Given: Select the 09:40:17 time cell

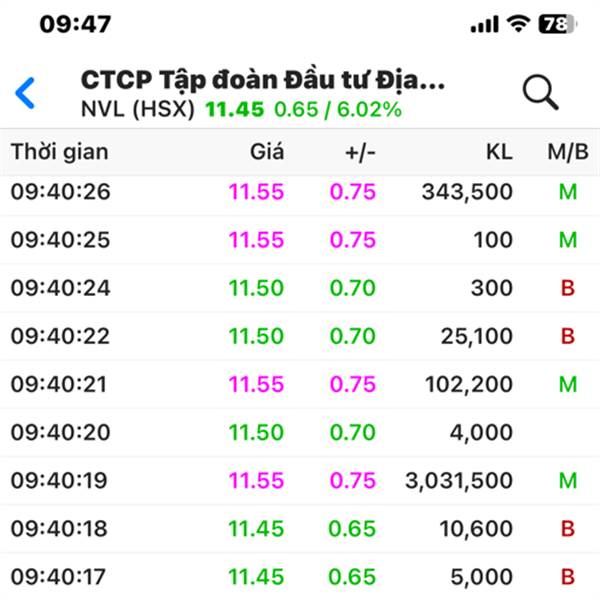Looking at the screenshot, I should [58, 577].
